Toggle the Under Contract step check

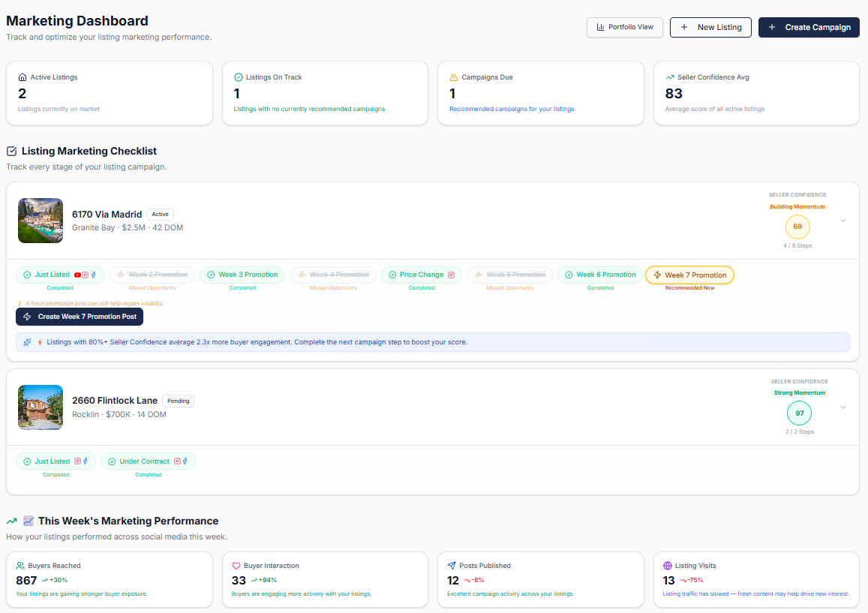(112, 461)
